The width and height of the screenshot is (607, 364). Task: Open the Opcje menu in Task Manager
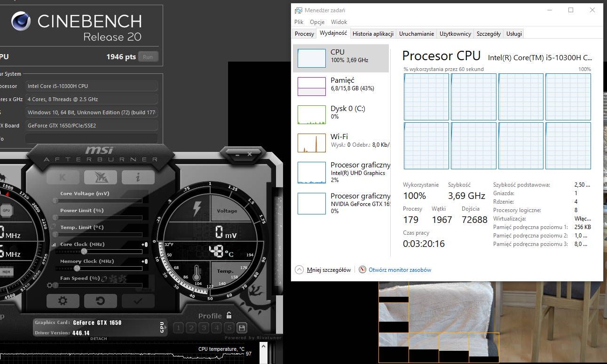317,22
